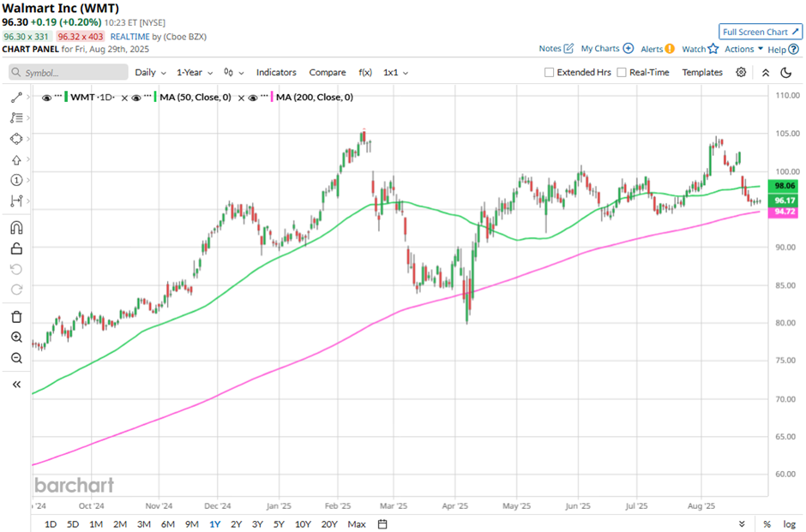Open the date range calendar icon

(x=382, y=523)
